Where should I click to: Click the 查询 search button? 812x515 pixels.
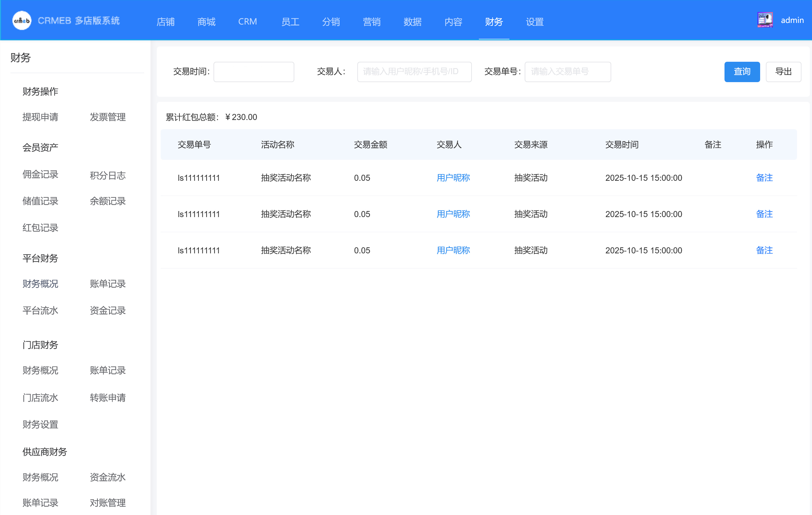click(742, 72)
